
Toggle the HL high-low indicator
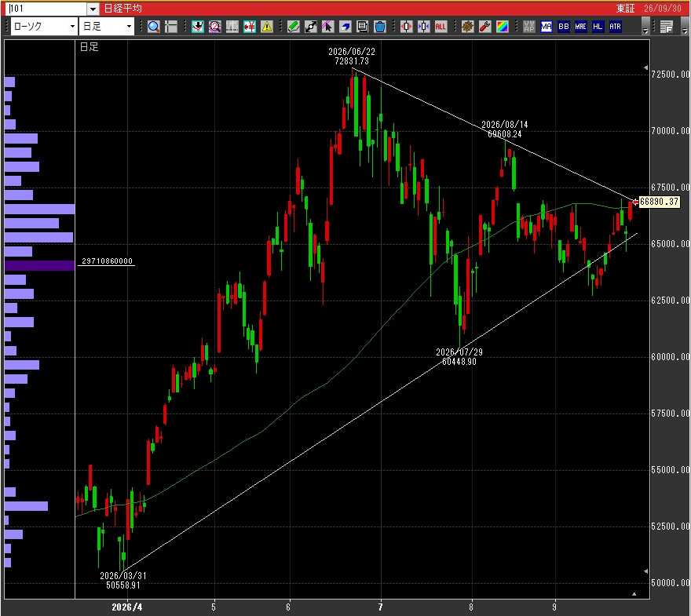pos(598,27)
